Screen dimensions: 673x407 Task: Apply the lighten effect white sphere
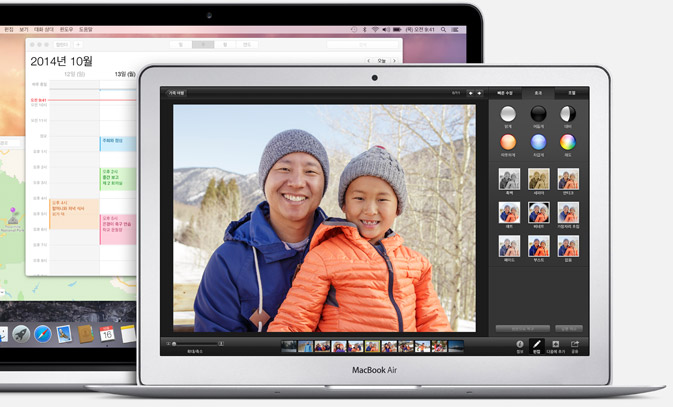pos(509,114)
